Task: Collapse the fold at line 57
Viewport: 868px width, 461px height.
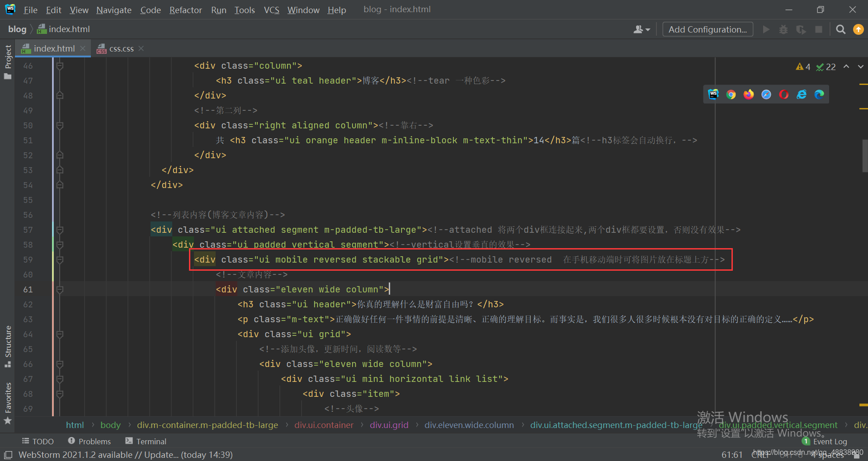Action: click(x=60, y=230)
